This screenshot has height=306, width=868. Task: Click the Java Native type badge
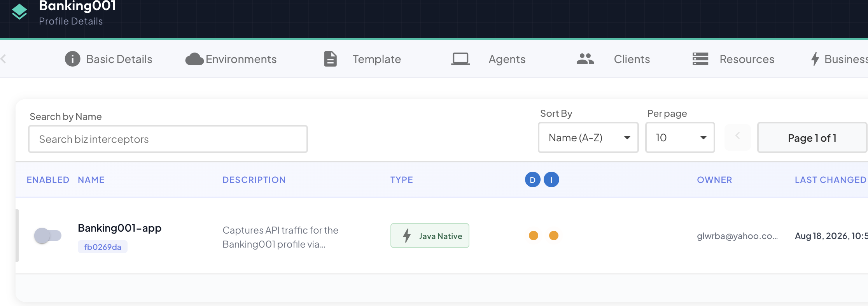click(430, 236)
